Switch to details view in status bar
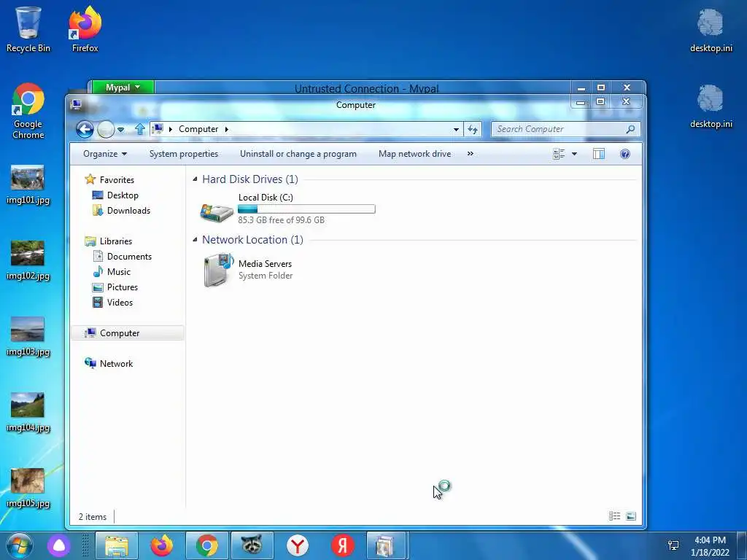The image size is (747, 560). pyautogui.click(x=614, y=516)
